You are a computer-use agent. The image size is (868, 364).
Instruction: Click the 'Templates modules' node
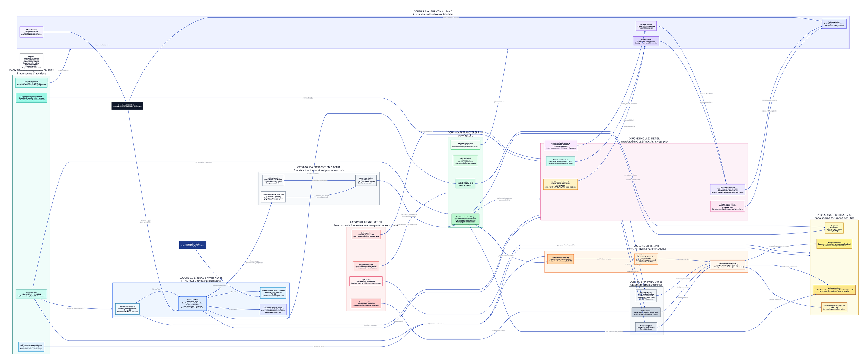834,244
